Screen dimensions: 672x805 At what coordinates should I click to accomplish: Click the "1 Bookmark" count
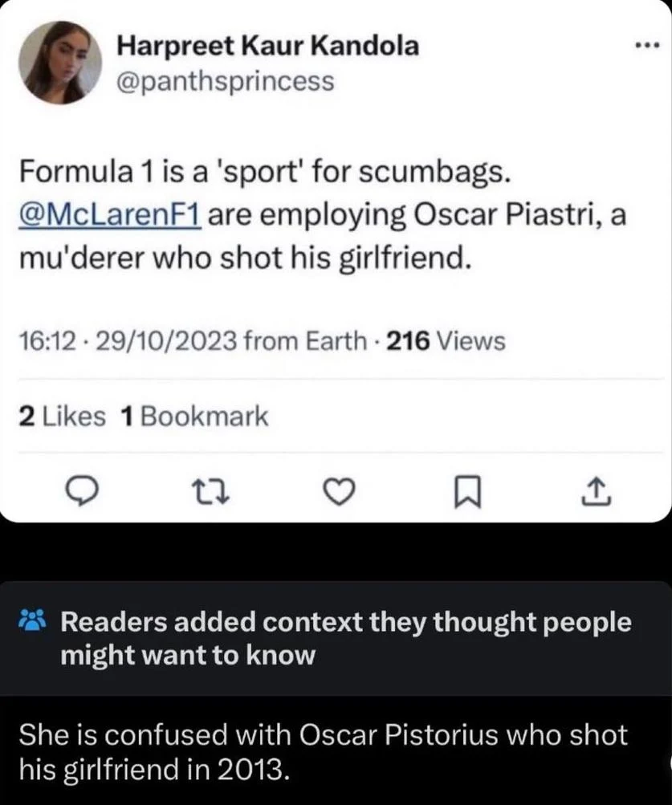[193, 416]
